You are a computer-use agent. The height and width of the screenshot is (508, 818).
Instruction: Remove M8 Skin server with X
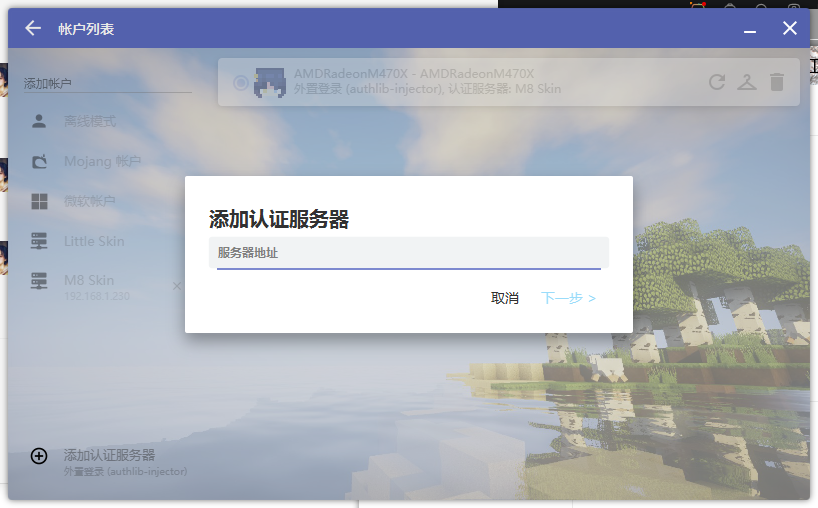point(177,286)
